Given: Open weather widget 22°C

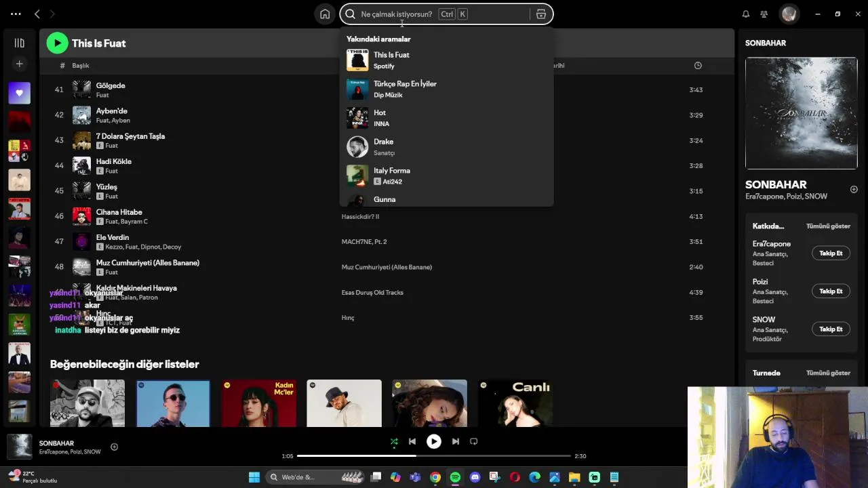Looking at the screenshot, I should (x=33, y=477).
